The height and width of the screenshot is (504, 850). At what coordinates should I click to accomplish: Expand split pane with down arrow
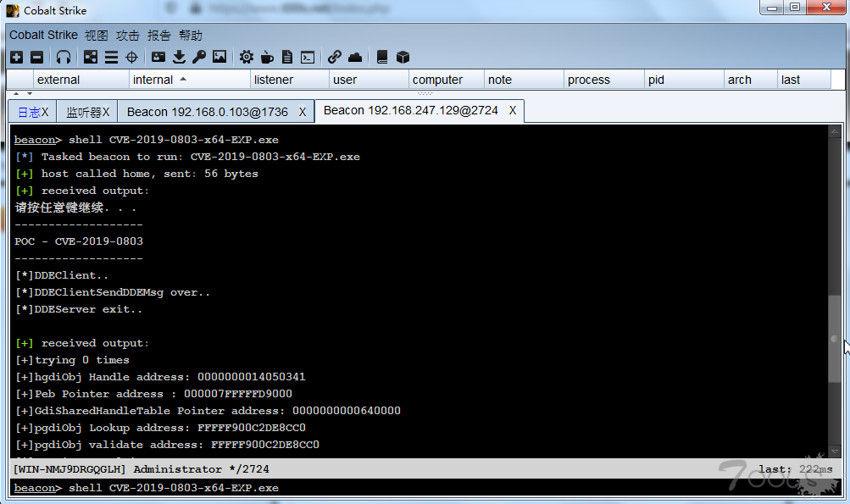click(x=30, y=94)
